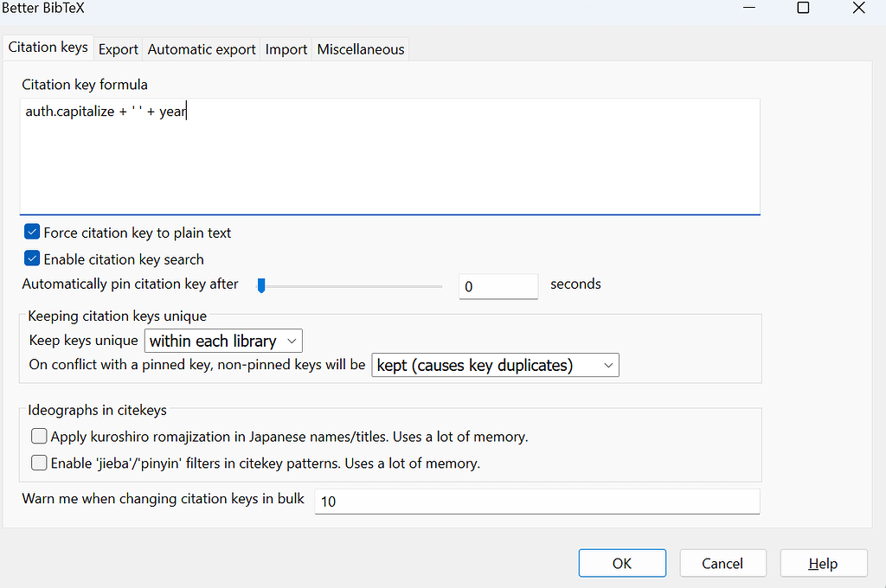The image size is (886, 588).
Task: Click inside the citation key formula editor
Action: tap(389, 156)
